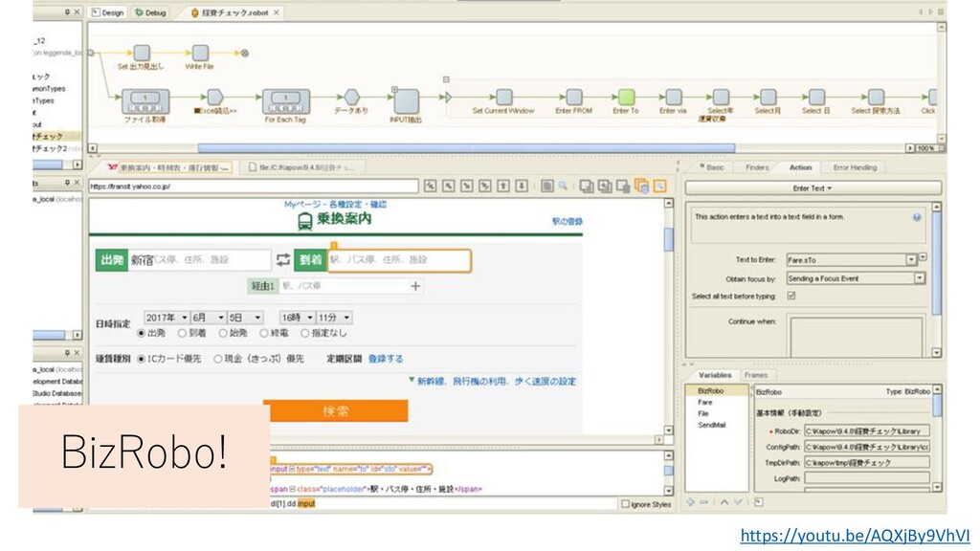Viewport: 980px width, 551px height.
Task: Select Fare in the Variables list
Action: [x=705, y=403]
